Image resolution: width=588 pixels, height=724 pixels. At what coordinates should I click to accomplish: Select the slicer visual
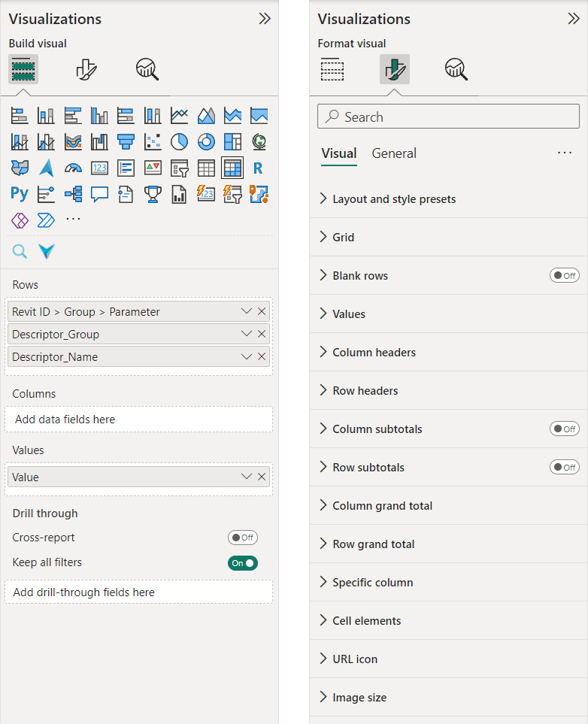(x=179, y=168)
